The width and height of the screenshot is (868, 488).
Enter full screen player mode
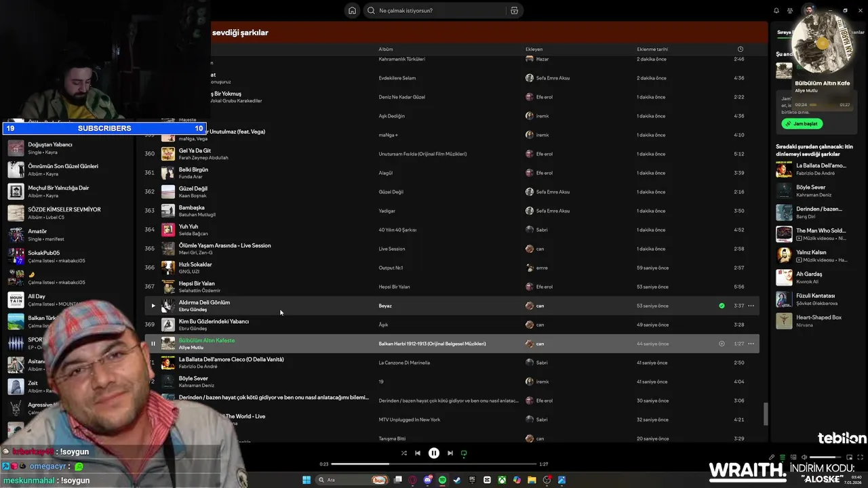tap(860, 457)
